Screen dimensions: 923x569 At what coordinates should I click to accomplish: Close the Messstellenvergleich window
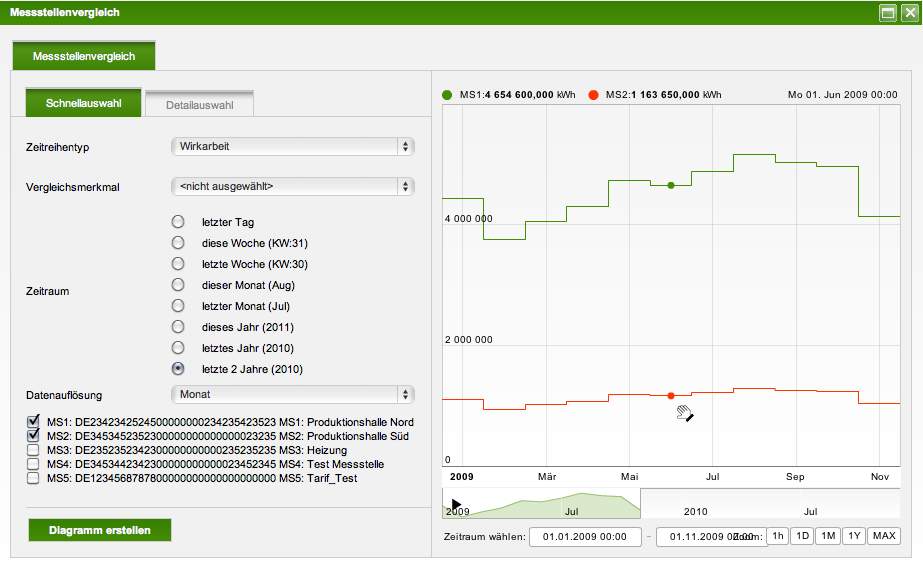(x=908, y=13)
